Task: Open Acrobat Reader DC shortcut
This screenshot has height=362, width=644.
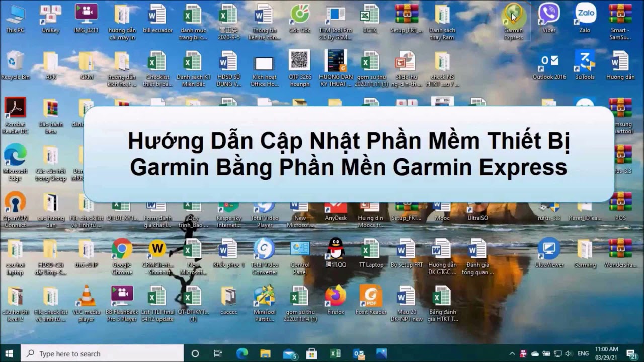Action: pyautogui.click(x=15, y=116)
